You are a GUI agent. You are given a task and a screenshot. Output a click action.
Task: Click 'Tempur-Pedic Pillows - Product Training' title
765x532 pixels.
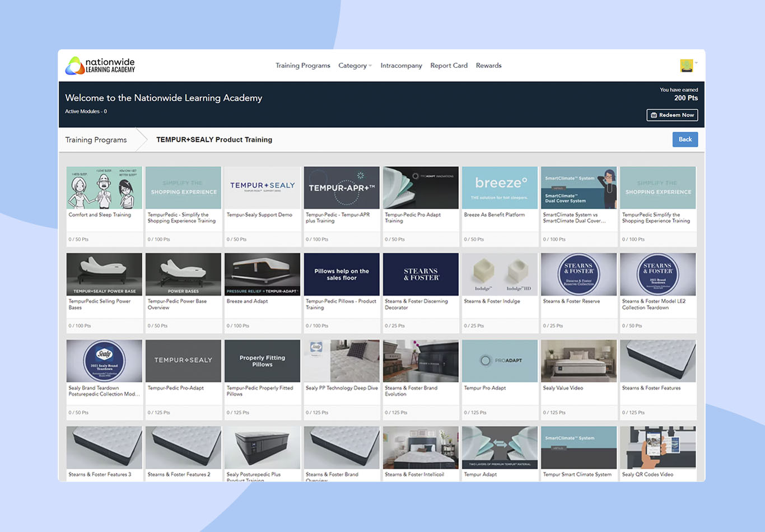tap(341, 304)
